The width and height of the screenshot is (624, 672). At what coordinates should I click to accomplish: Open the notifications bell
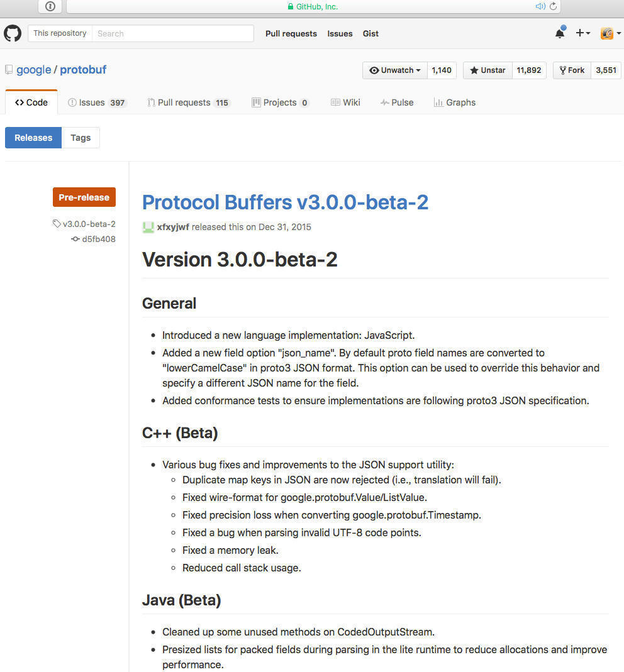pyautogui.click(x=559, y=33)
